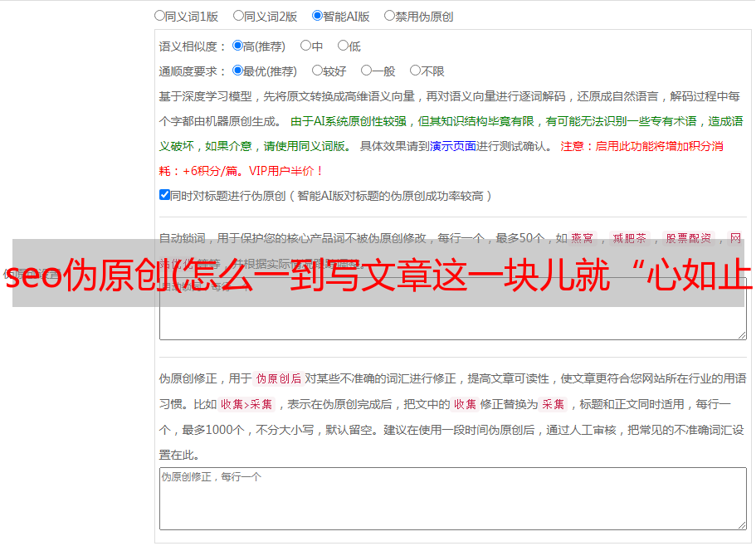Click the 股票配资 example keyword tag
The width and height of the screenshot is (756, 546).
click(689, 238)
